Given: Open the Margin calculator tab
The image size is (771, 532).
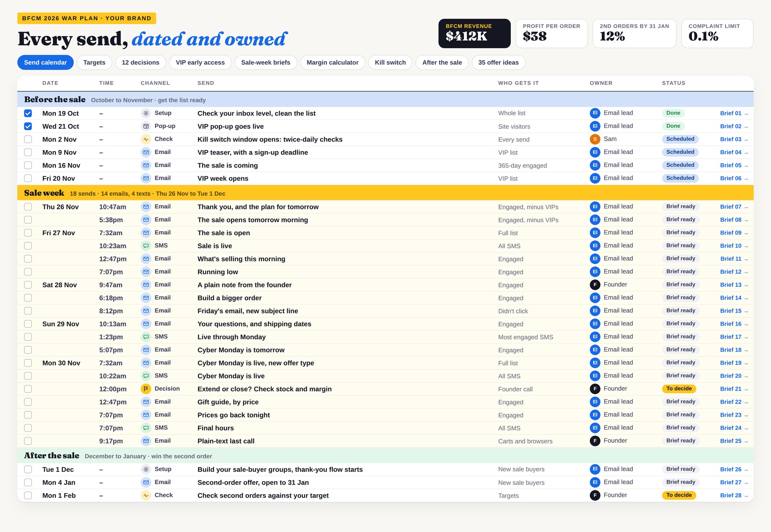Looking at the screenshot, I should (332, 62).
